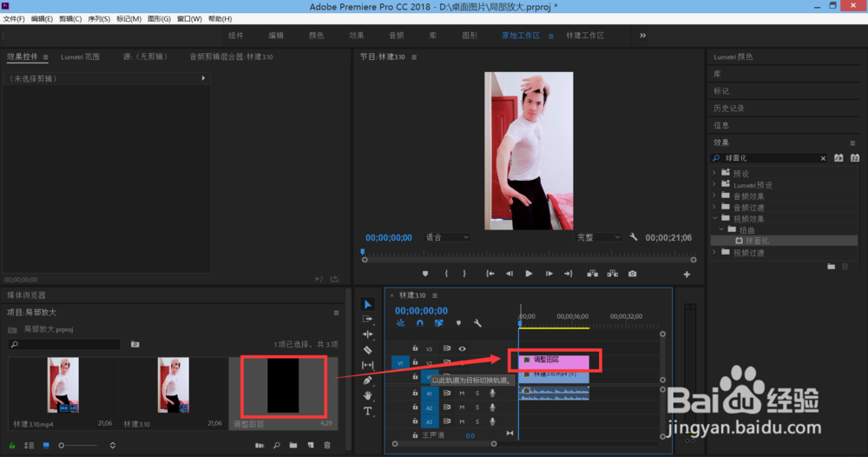Collapse the 视频效果 folder

pos(714,218)
